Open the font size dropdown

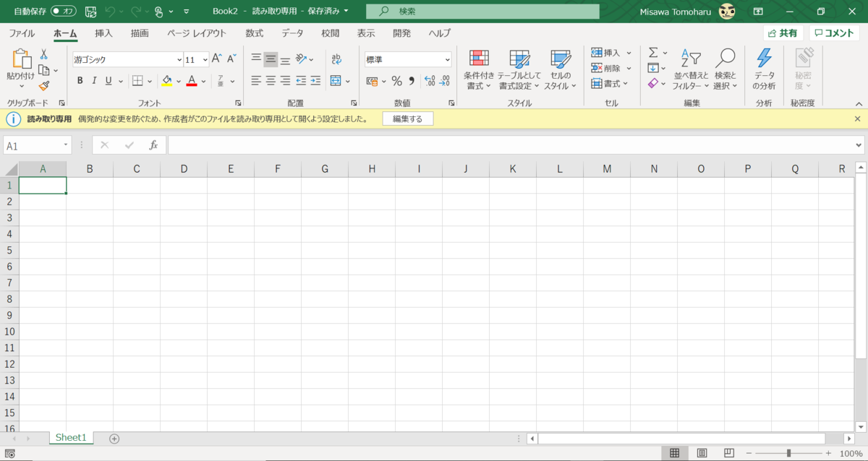point(205,60)
